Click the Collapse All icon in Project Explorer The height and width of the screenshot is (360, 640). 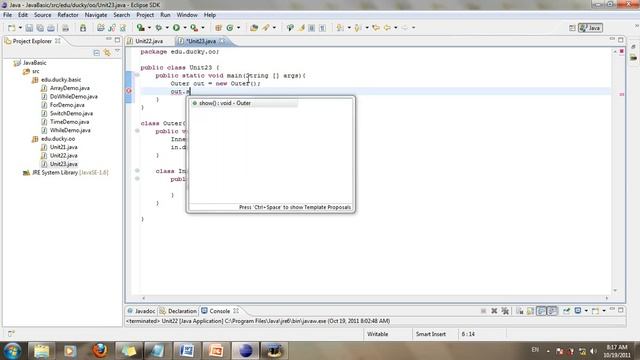96,53
